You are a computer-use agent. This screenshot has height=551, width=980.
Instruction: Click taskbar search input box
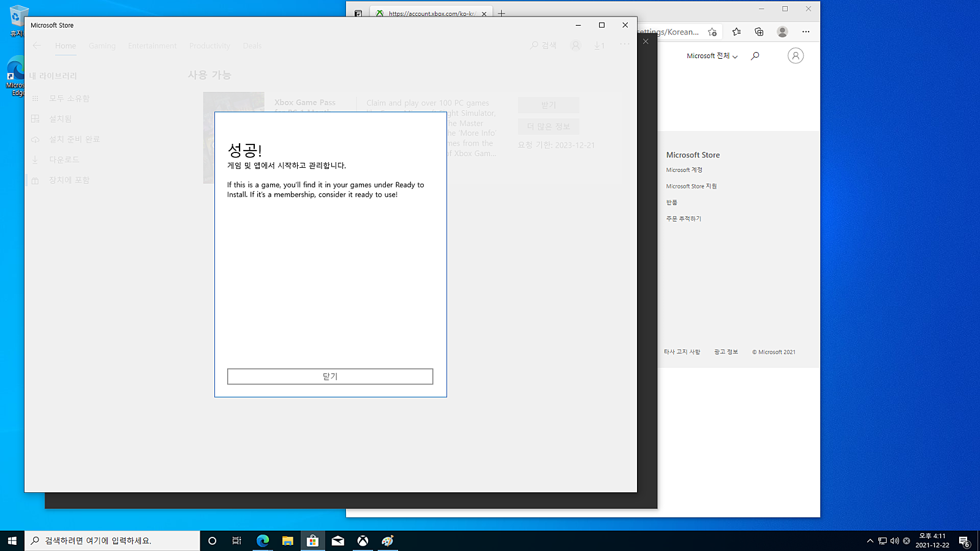[x=112, y=541]
